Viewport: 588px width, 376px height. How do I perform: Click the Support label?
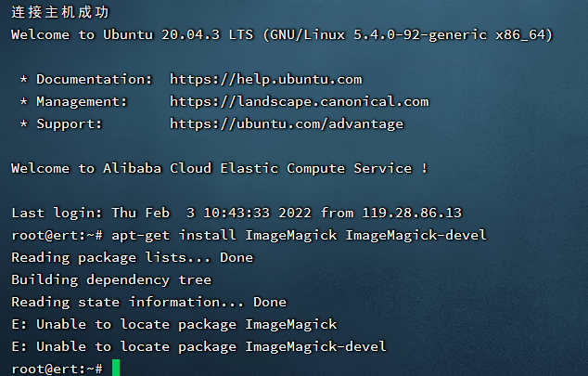69,124
